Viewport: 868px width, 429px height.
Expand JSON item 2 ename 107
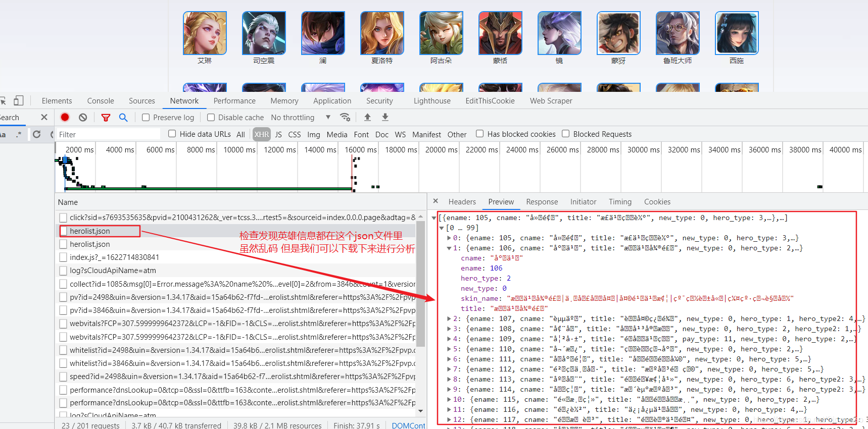tap(449, 318)
